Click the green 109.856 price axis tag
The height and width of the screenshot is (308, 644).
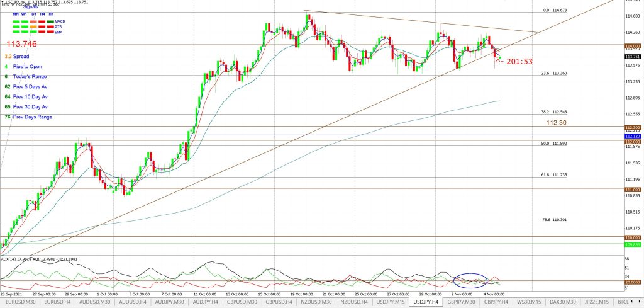click(633, 244)
